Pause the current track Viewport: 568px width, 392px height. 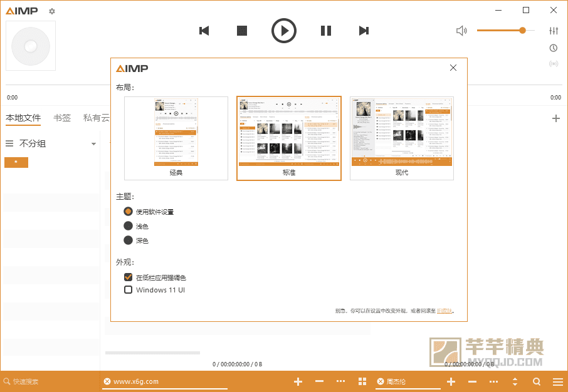tap(326, 31)
